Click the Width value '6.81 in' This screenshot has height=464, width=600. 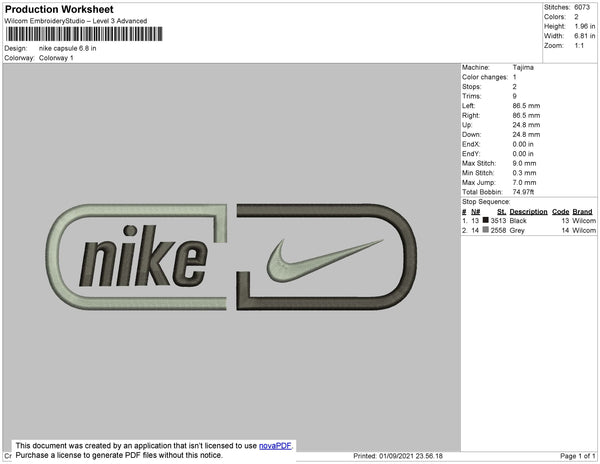pyautogui.click(x=585, y=36)
